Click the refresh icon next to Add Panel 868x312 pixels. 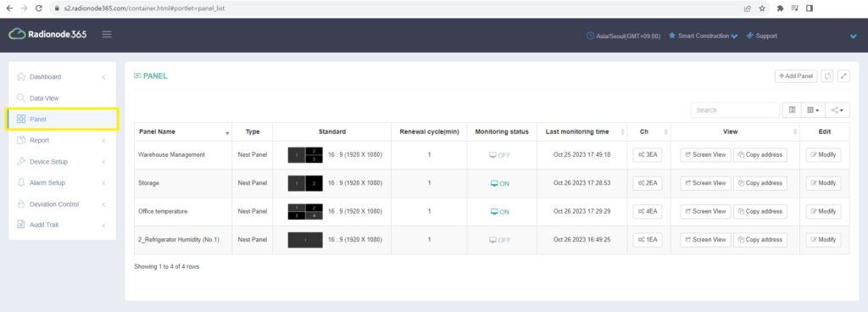(827, 76)
